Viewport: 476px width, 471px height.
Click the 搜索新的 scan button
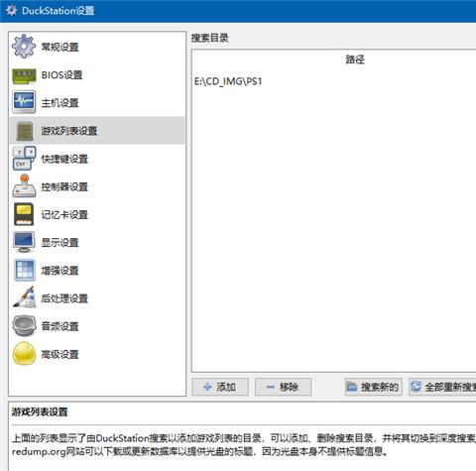pyautogui.click(x=374, y=387)
